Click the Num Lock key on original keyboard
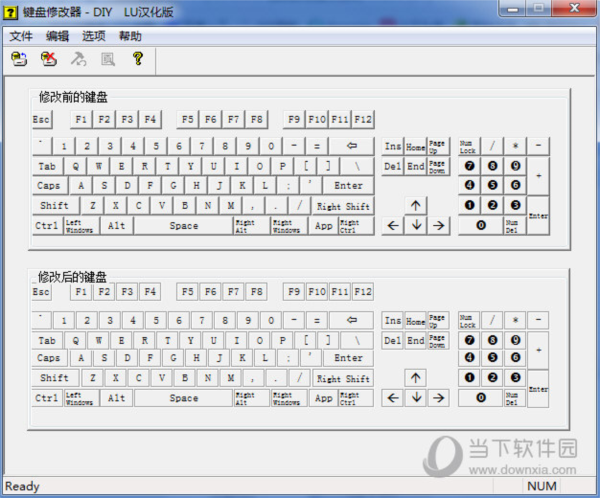The height and width of the screenshot is (498, 600). pos(469,147)
